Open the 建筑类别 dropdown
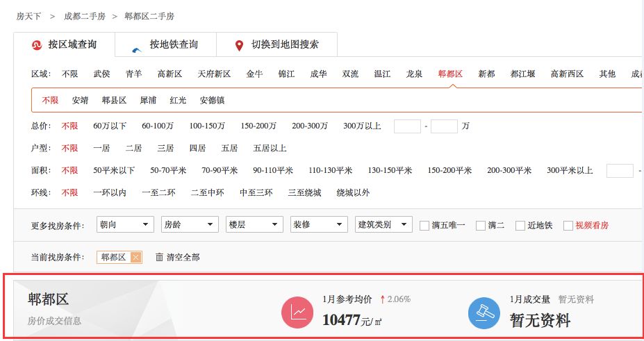 point(383,224)
